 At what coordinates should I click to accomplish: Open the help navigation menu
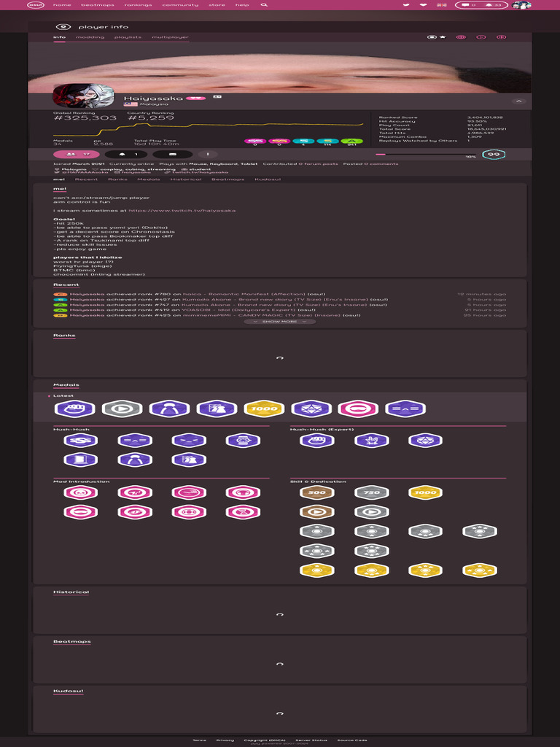(x=242, y=5)
